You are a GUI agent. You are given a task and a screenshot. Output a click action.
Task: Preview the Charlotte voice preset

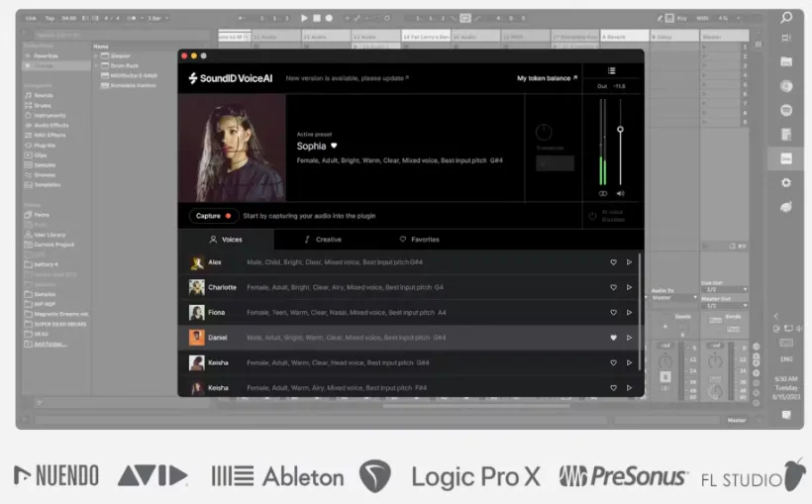629,287
